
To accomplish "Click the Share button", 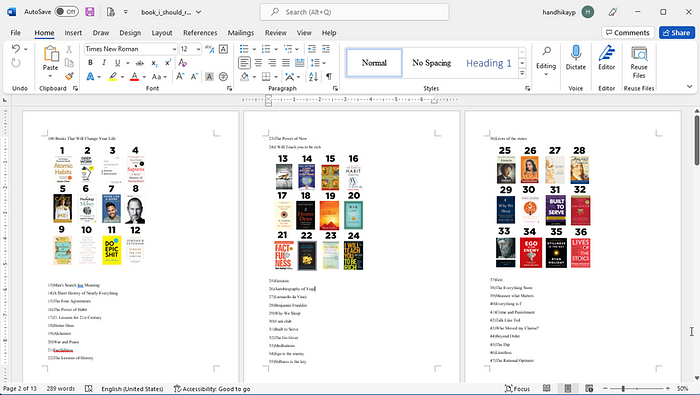I will (676, 33).
